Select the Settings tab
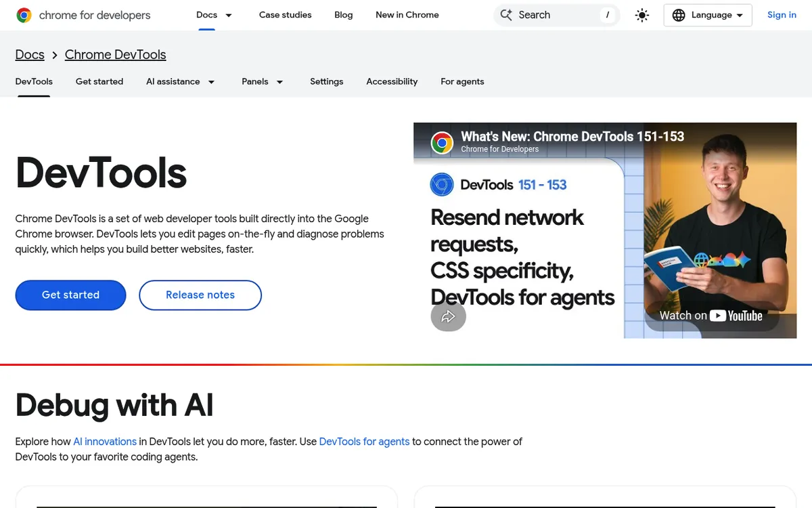Screen dimensions: 812x508 [x=327, y=81]
